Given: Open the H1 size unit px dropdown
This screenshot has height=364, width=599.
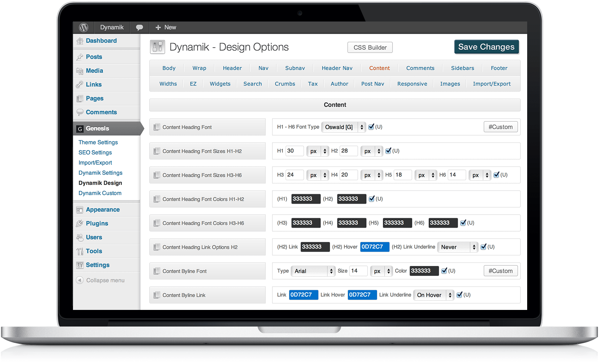Looking at the screenshot, I should click(x=318, y=151).
